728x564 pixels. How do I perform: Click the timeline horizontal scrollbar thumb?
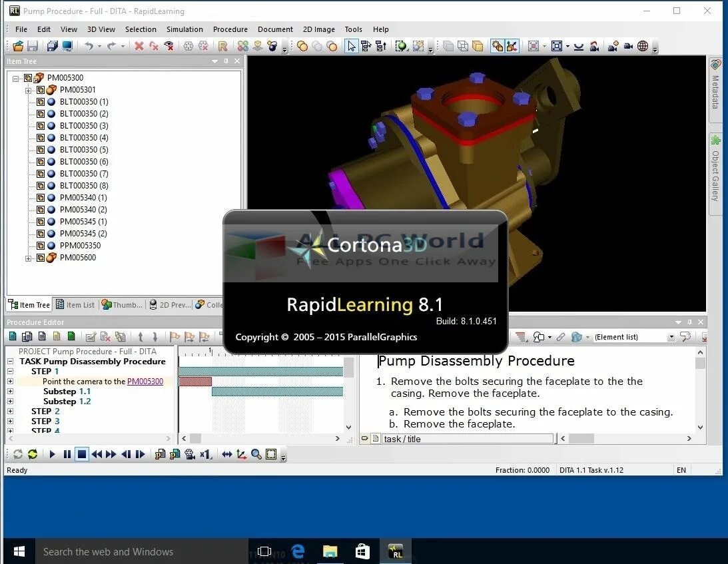click(195, 438)
